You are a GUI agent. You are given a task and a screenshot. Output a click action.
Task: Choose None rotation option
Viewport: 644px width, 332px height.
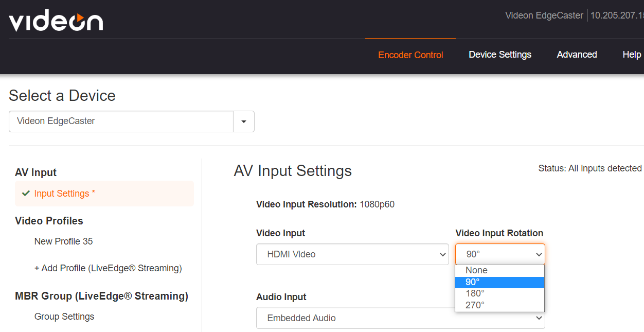tap(499, 270)
